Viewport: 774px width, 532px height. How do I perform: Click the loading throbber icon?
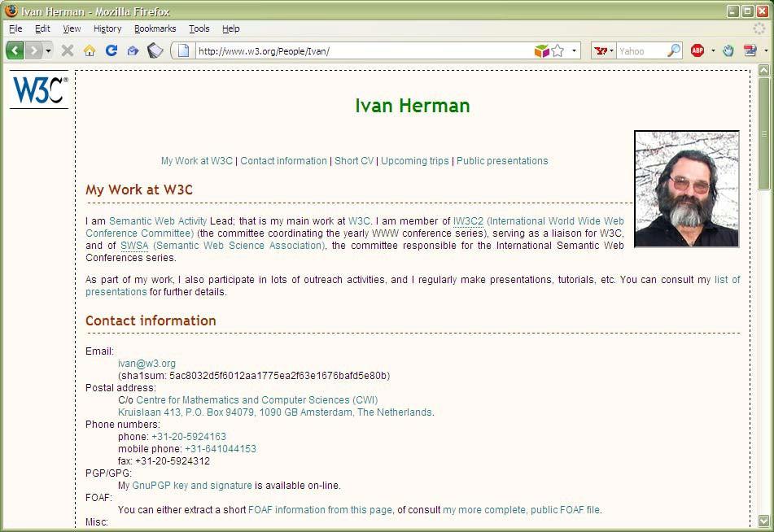click(x=759, y=28)
